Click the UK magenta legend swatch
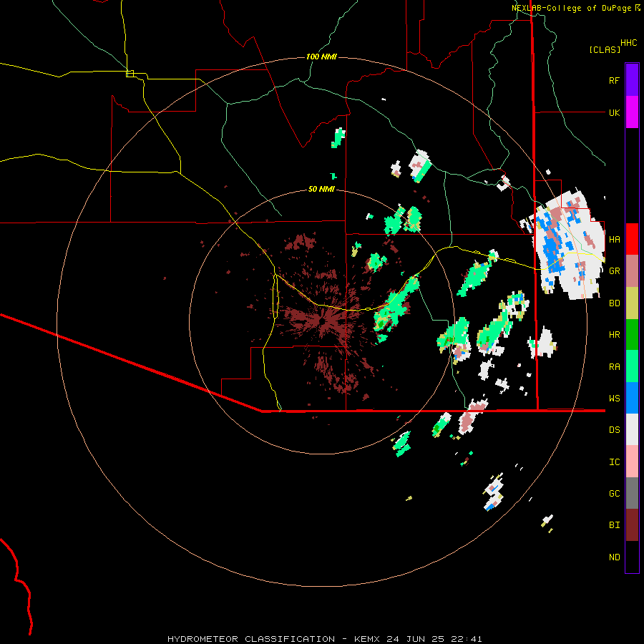644x644 pixels. [x=632, y=112]
